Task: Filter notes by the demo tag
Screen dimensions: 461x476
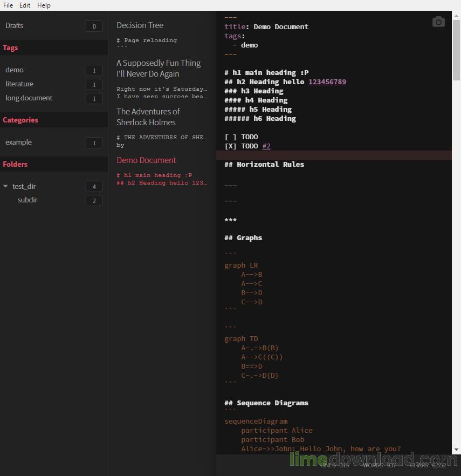Action: click(x=14, y=70)
